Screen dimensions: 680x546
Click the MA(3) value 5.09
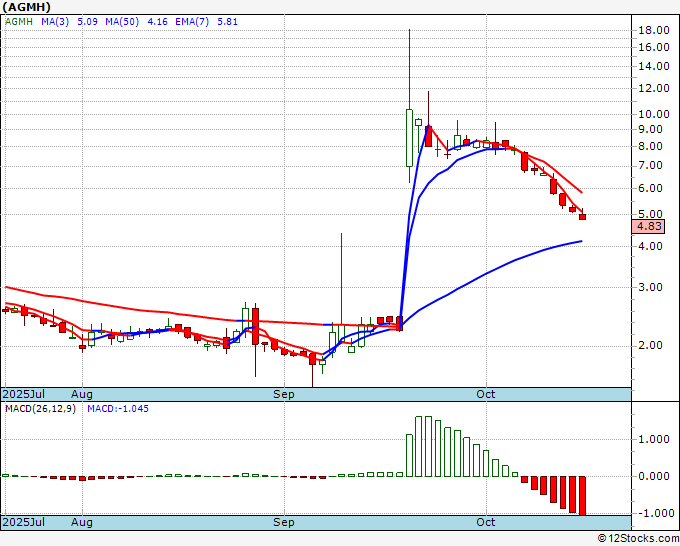87,22
